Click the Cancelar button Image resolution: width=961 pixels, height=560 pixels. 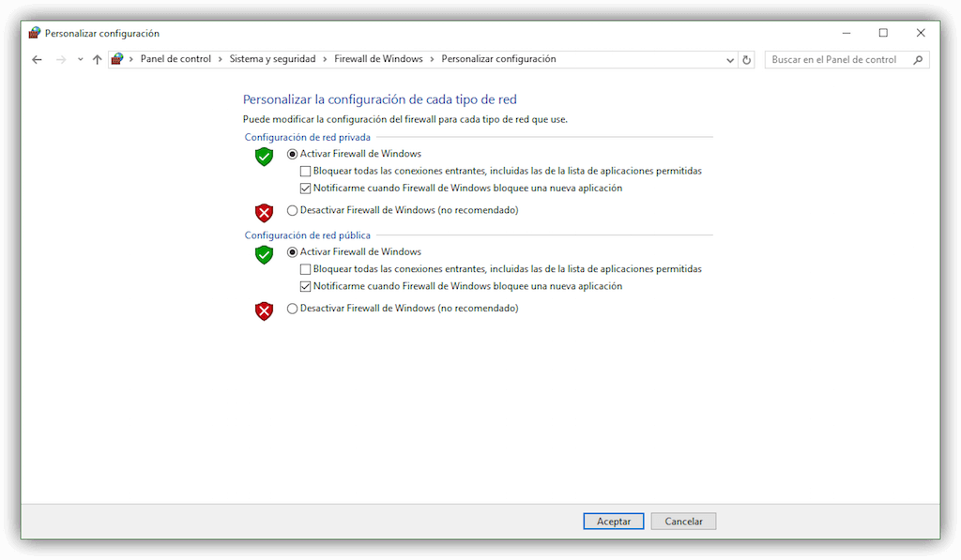(x=683, y=522)
